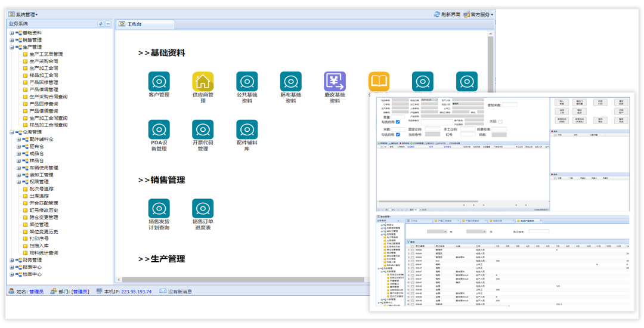Launch 公共基础资料 from the workbench

tap(247, 82)
